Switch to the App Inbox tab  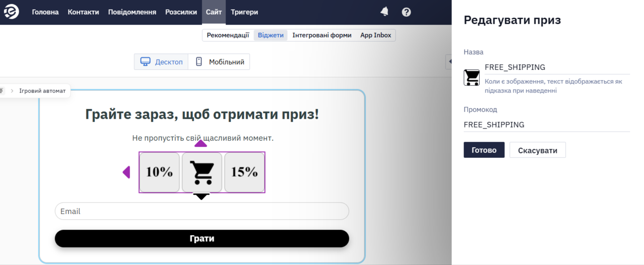(376, 35)
